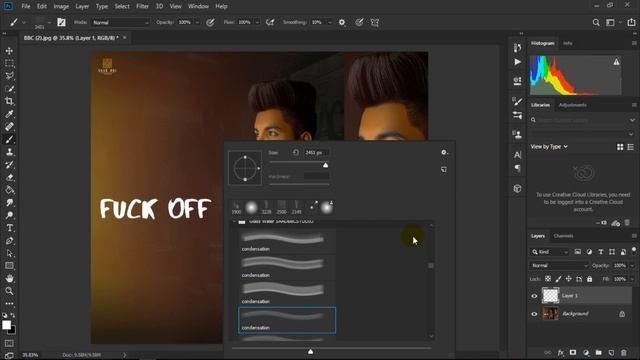Open the Opacity dropdown in options bar

[x=197, y=23]
